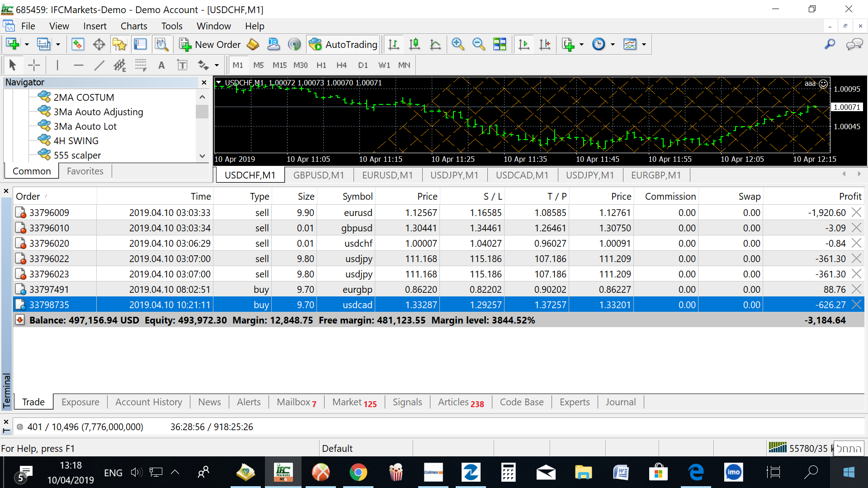
Task: Zoom out on the chart
Action: tap(478, 44)
